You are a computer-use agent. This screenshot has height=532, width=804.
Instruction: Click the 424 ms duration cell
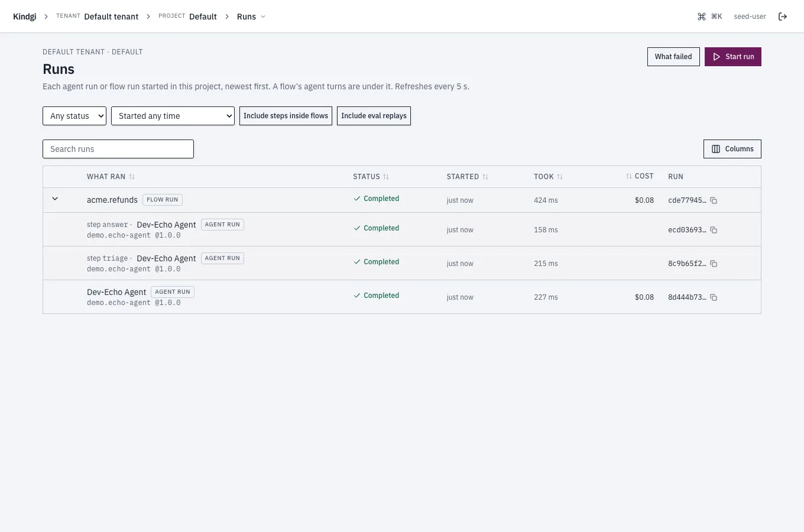(x=546, y=200)
